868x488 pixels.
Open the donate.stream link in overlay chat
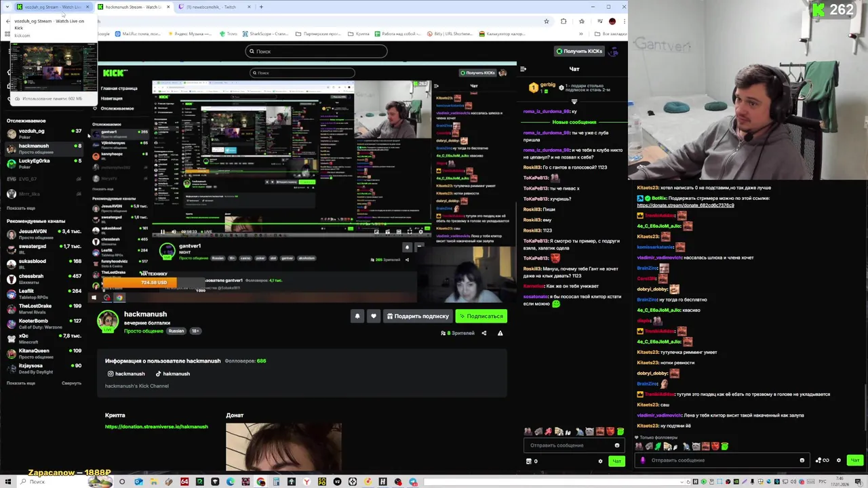[x=685, y=205]
